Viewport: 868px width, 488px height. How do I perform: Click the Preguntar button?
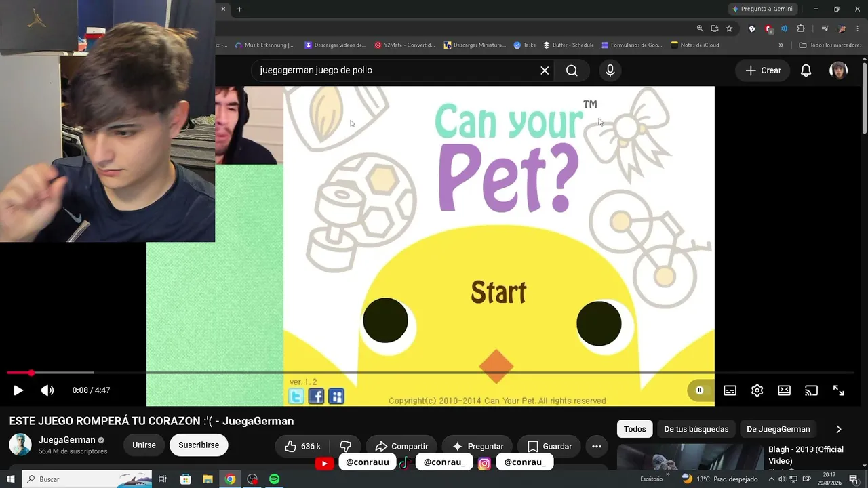click(x=478, y=446)
